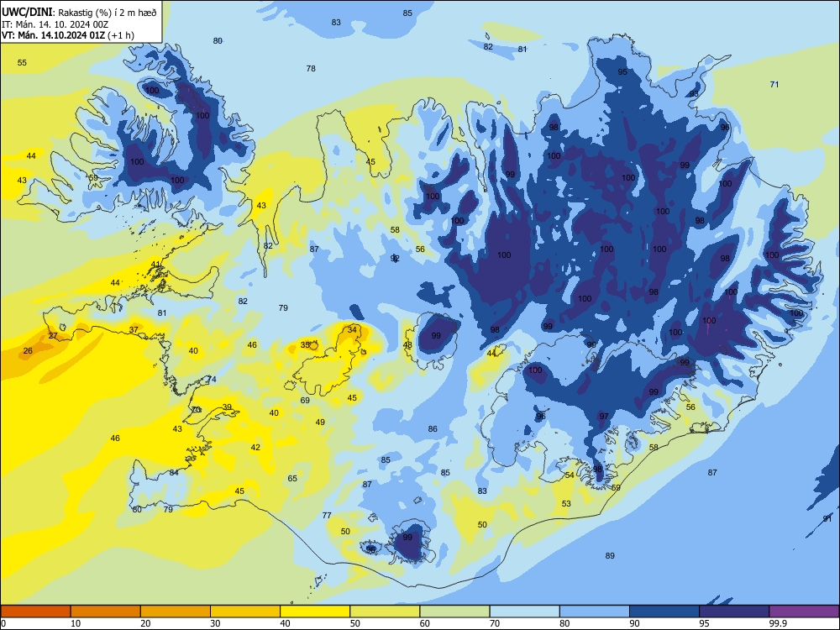Click the humidity value '92' on the map
The image size is (840, 630).
[395, 258]
